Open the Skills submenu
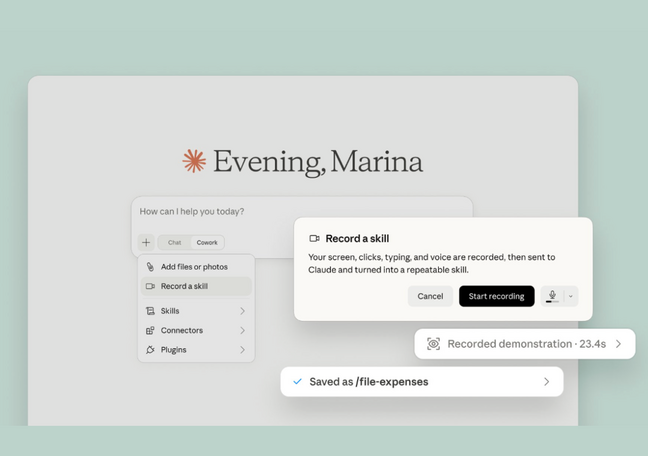This screenshot has height=456, width=648. click(196, 311)
